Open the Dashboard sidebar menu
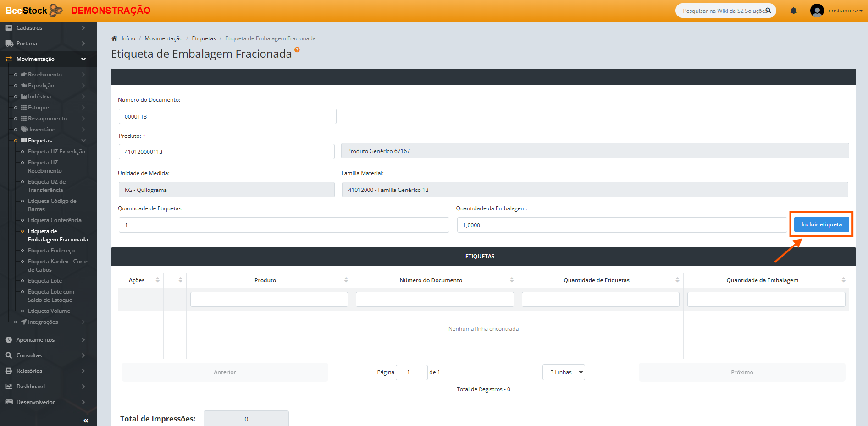868x426 pixels. pyautogui.click(x=31, y=387)
